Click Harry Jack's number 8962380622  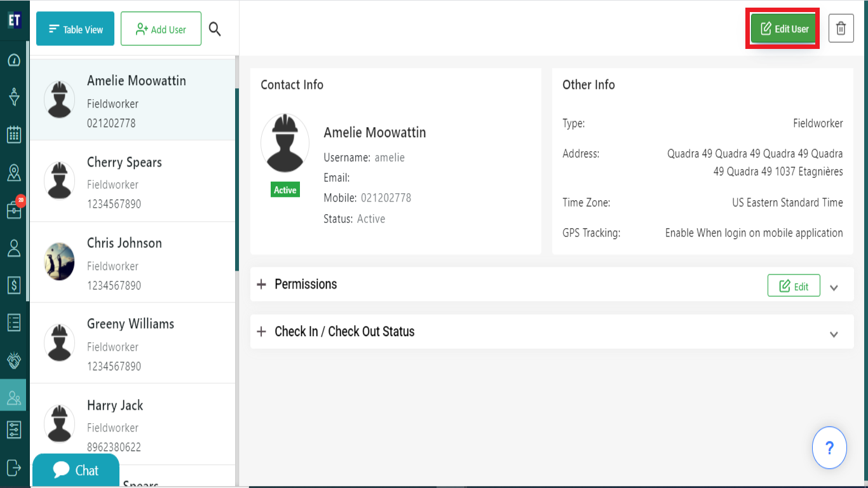click(x=114, y=447)
